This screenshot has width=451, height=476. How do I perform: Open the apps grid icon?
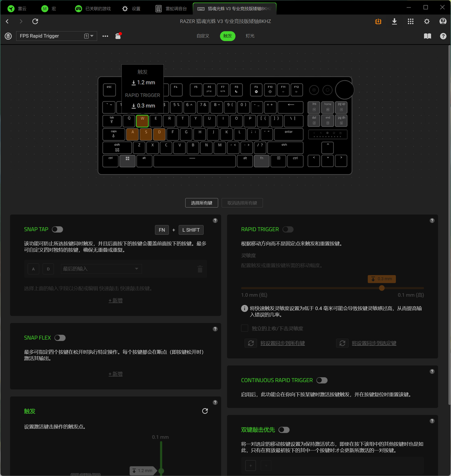(411, 22)
